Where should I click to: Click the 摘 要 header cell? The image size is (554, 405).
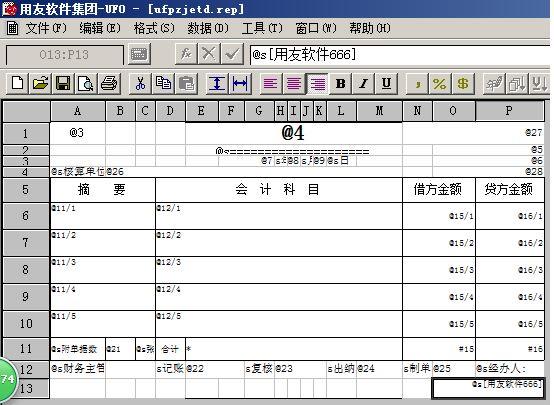pyautogui.click(x=103, y=190)
